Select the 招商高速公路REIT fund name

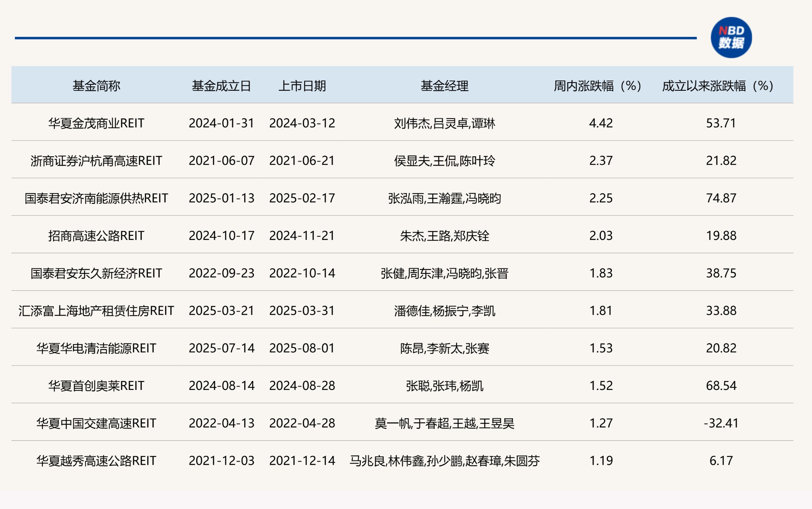click(96, 236)
